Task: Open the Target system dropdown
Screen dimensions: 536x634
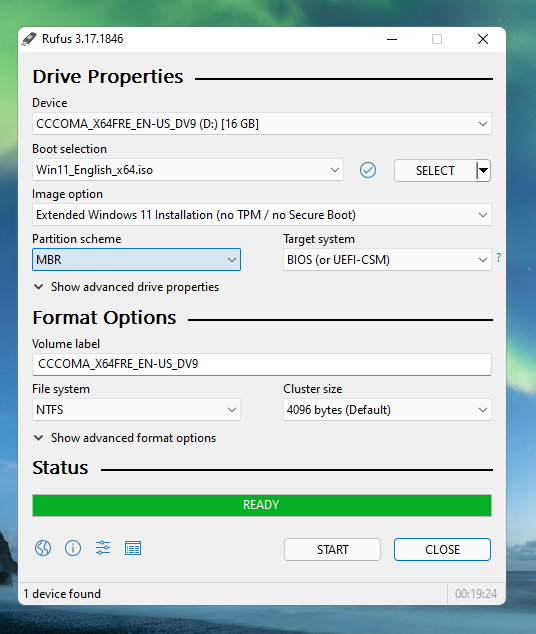Action: pos(387,260)
